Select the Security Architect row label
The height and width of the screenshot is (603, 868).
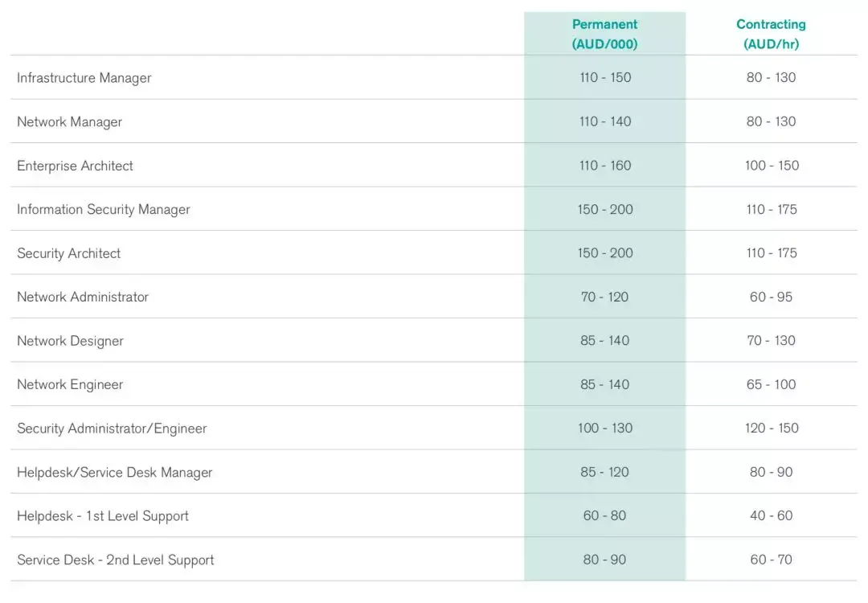point(69,253)
